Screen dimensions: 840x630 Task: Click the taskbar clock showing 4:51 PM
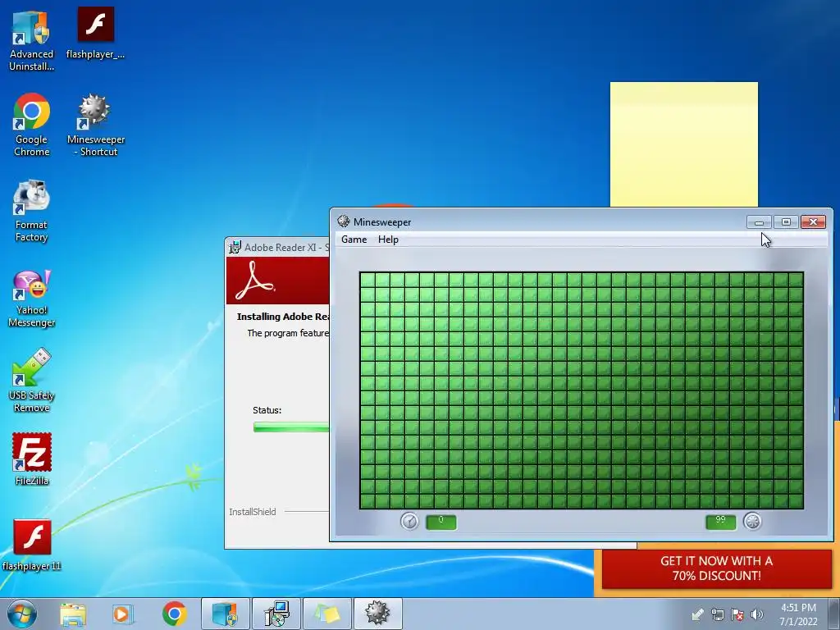[798, 614]
